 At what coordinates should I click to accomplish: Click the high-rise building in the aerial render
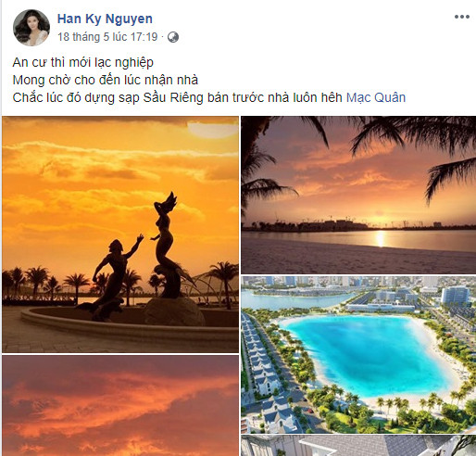[455, 295]
